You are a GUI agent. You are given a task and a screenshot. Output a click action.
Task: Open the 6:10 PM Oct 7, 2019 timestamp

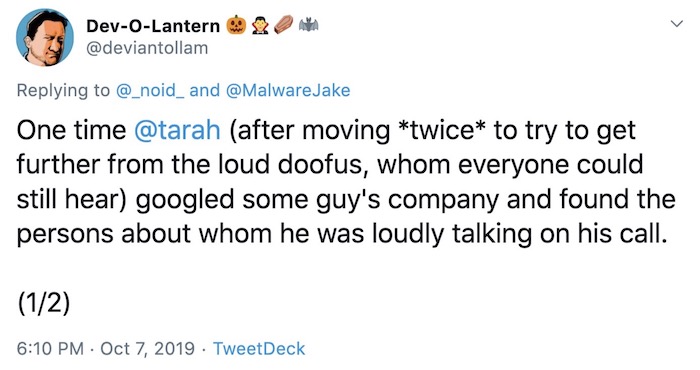tap(105, 349)
